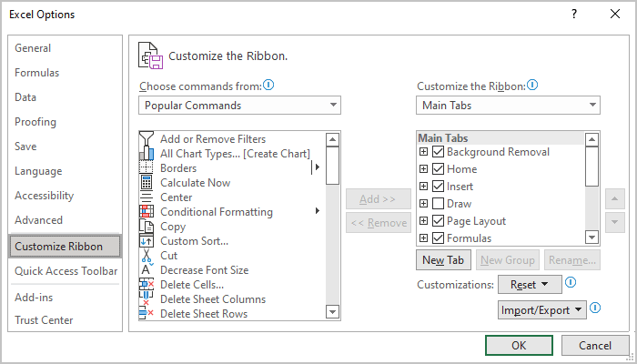Click the info icon next to Import/Export
Screen dimensions: 637x364
pos(595,308)
